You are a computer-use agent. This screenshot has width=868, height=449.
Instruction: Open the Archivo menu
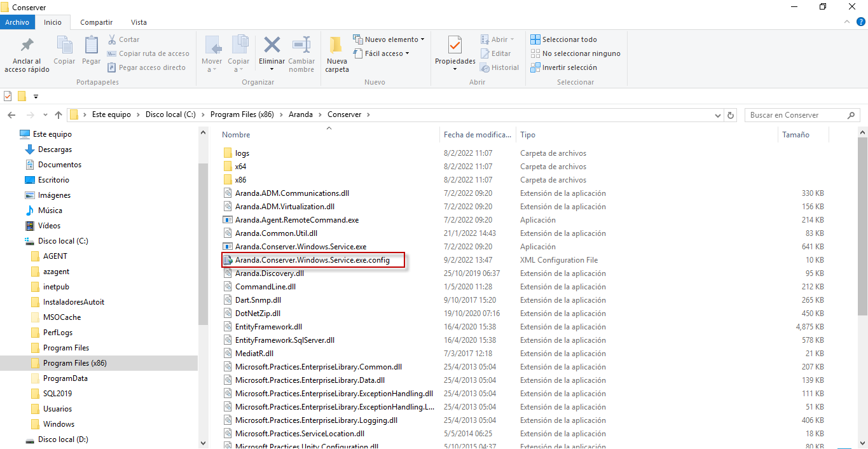pos(17,22)
